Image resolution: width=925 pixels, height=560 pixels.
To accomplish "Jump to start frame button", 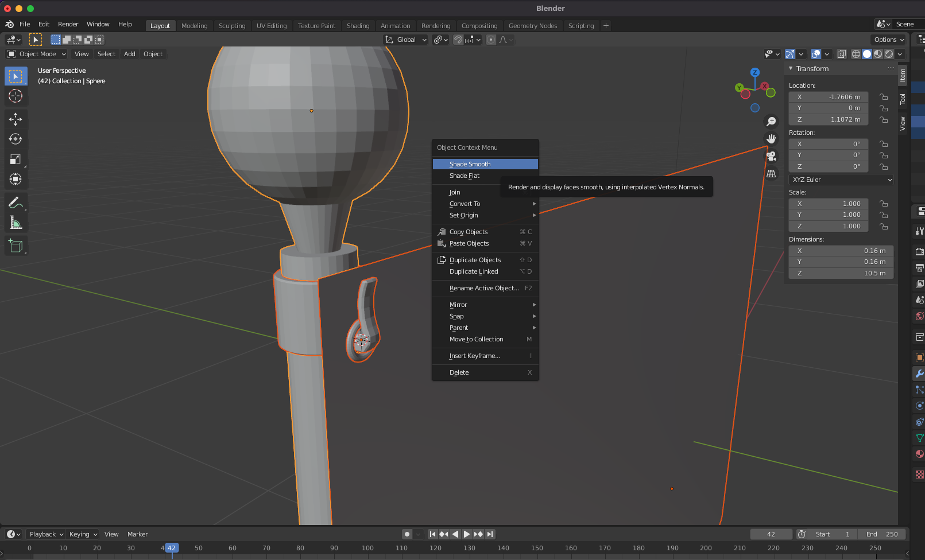I will coord(432,534).
